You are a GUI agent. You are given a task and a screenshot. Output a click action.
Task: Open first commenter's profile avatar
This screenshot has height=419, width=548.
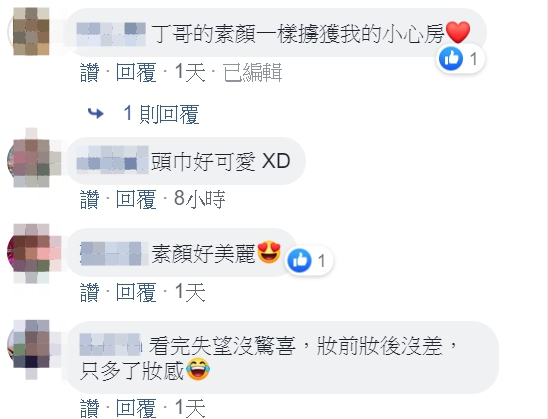[x=31, y=32]
